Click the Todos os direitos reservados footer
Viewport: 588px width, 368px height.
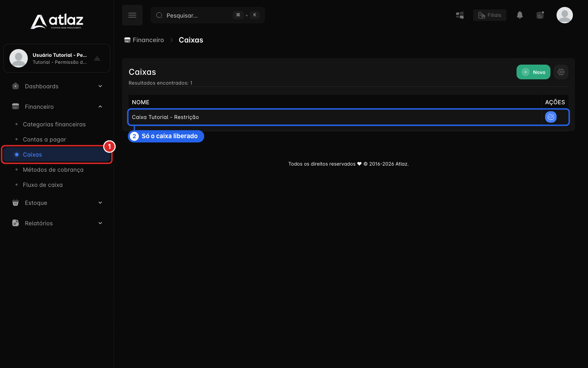(348, 164)
